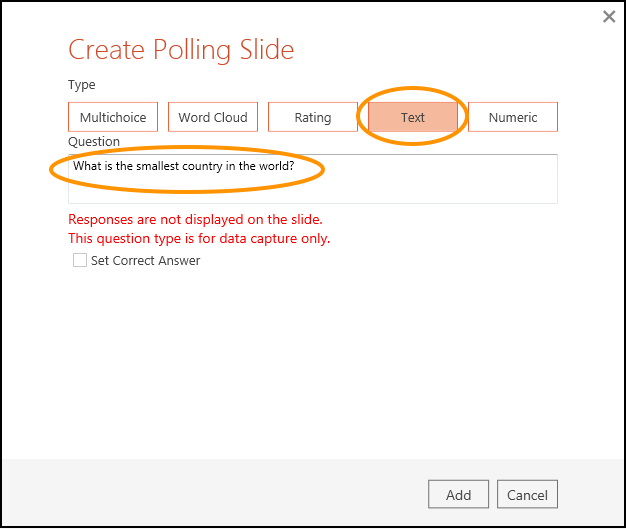
Task: Select the highlighted Text poll type
Action: click(x=413, y=117)
